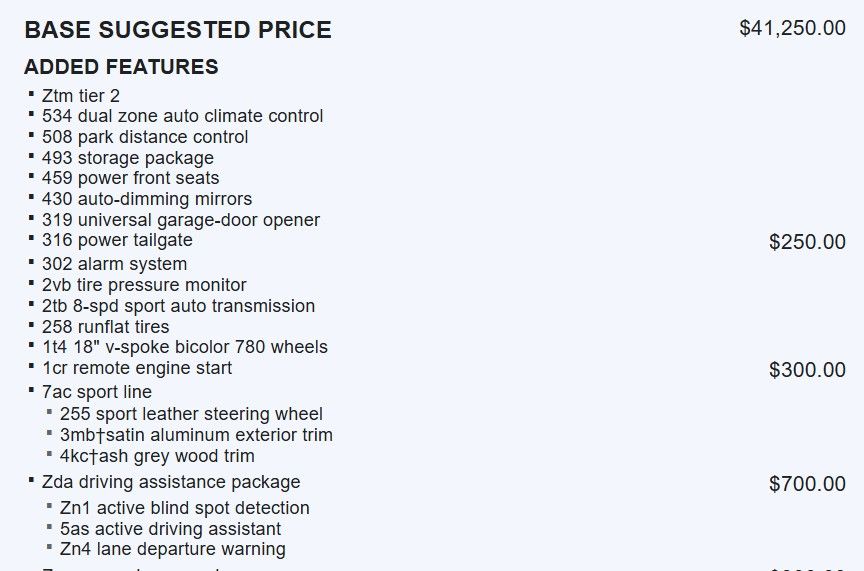Screen dimensions: 864x571
Task: Click the 508 park distance control entry
Action: (145, 137)
